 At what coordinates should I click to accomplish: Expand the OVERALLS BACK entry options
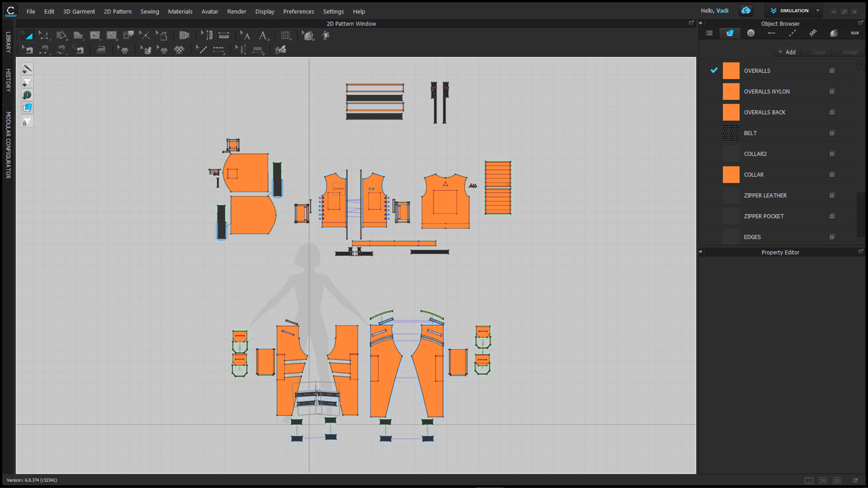(832, 112)
